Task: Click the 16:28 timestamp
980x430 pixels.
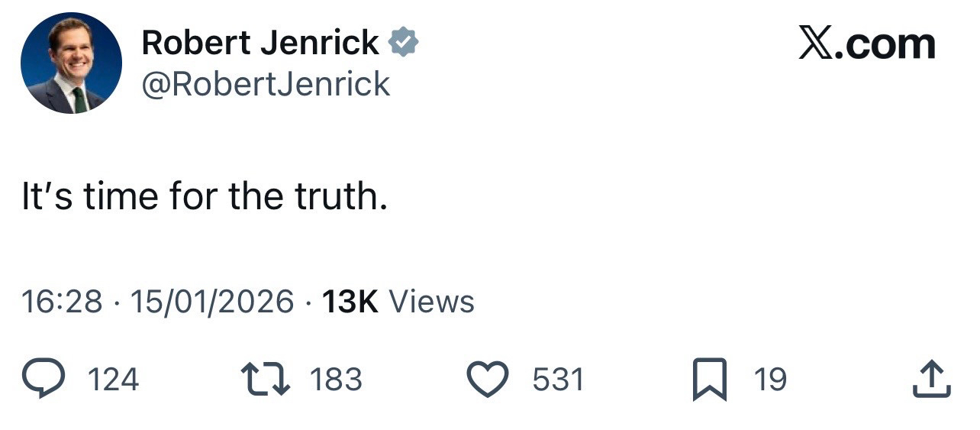Action: click(x=62, y=302)
